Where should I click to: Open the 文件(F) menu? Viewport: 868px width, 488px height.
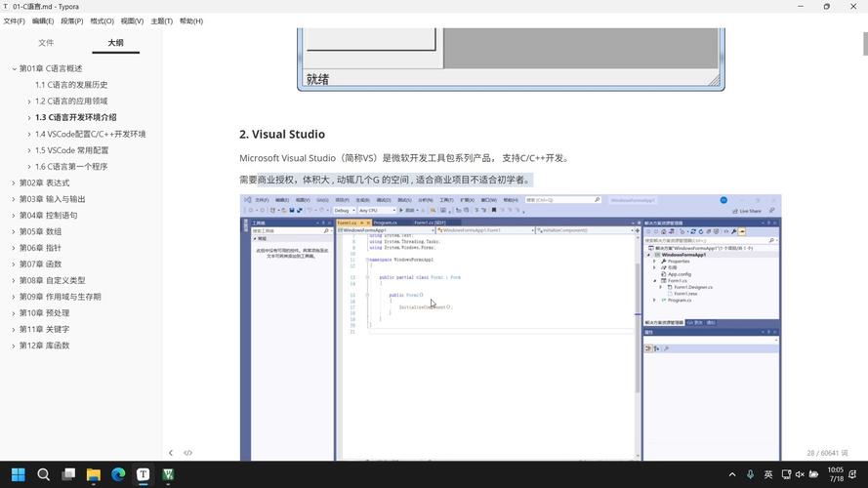pyautogui.click(x=14, y=20)
